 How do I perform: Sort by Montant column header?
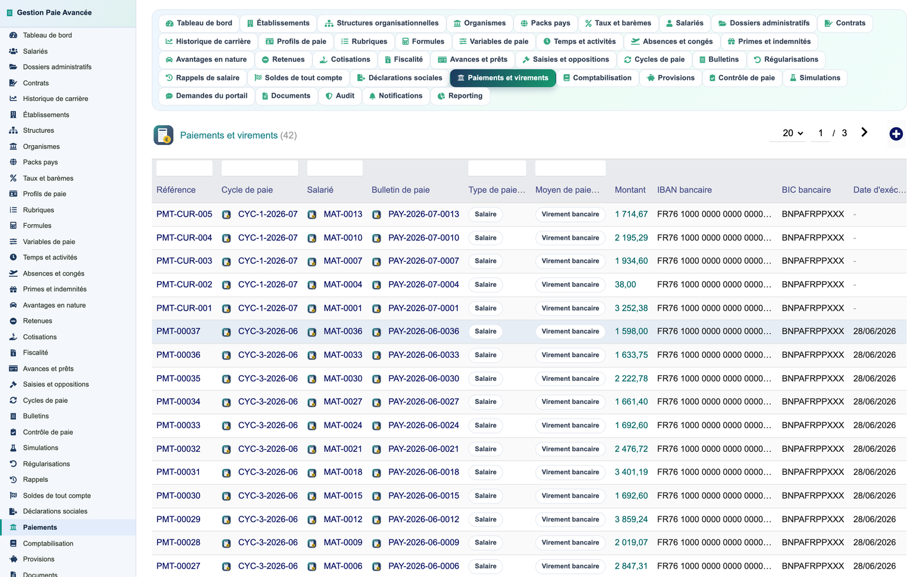point(630,190)
